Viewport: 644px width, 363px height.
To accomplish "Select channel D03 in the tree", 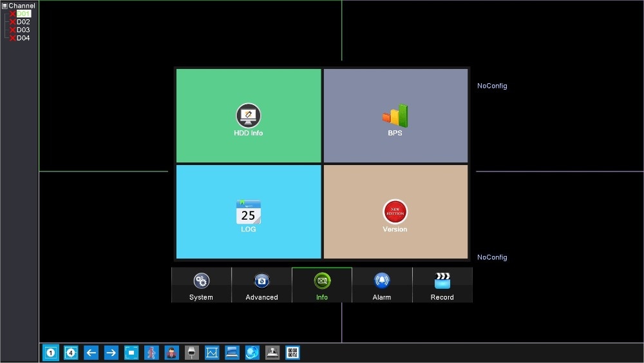I will pyautogui.click(x=23, y=30).
